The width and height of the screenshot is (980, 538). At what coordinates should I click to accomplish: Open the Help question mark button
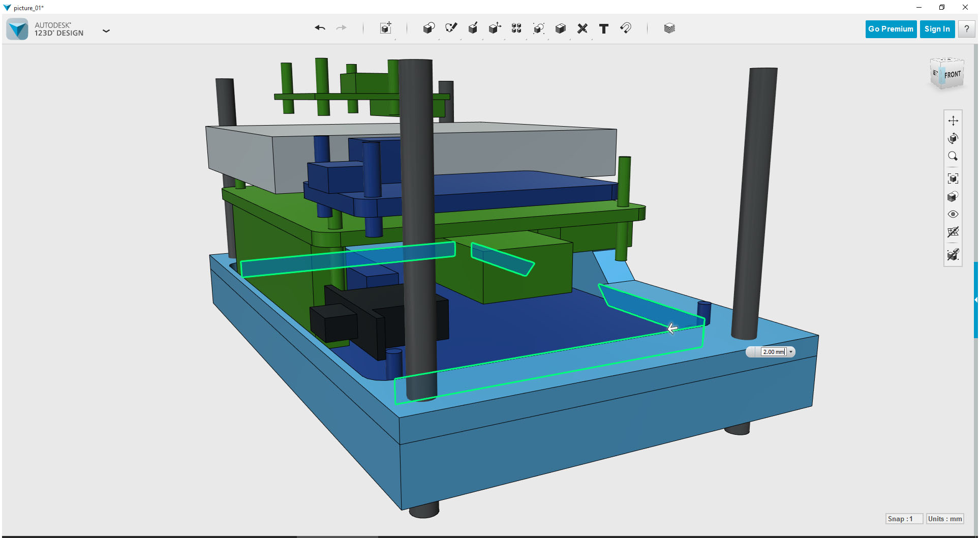[x=967, y=29]
